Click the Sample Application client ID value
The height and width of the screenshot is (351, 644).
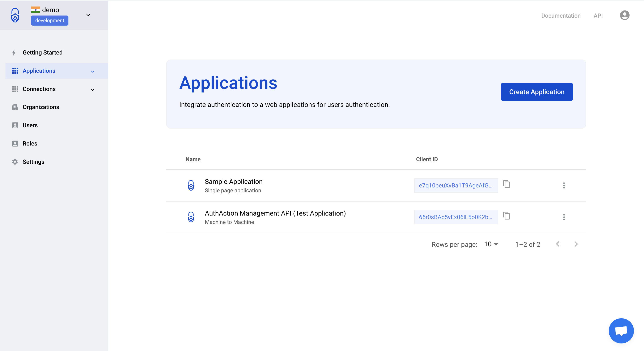point(456,186)
